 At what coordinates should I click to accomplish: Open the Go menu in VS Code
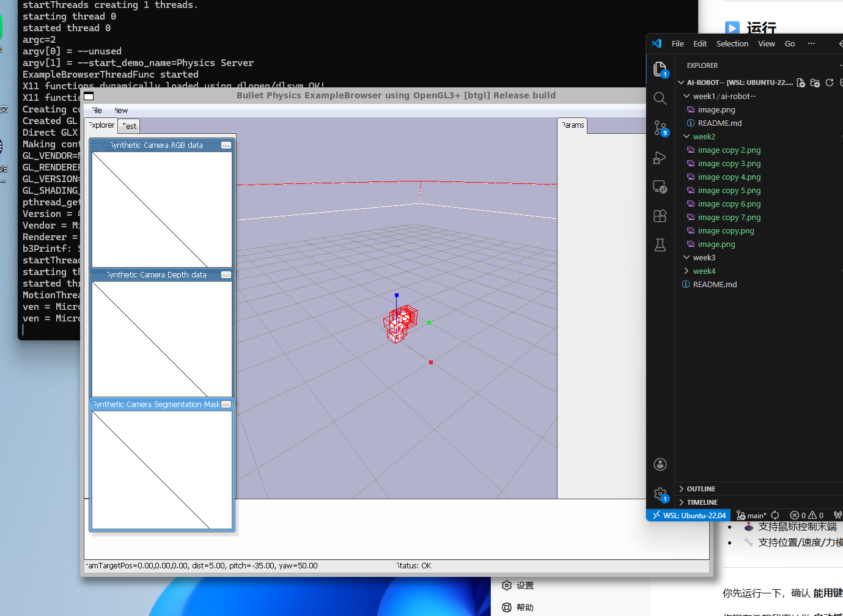coord(790,43)
